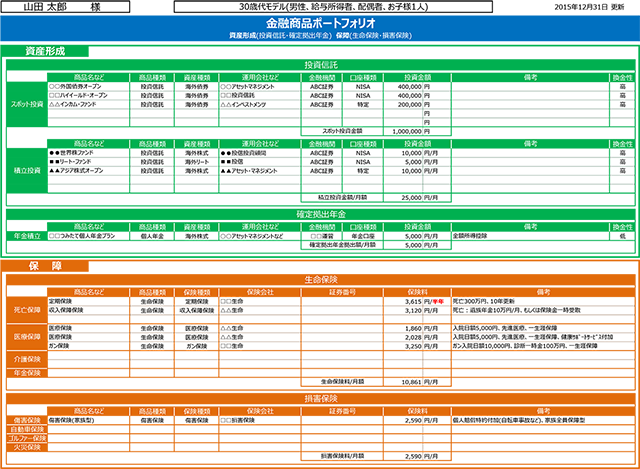Select the "資産形成" section label
The width and height of the screenshot is (640, 469).
(45, 51)
